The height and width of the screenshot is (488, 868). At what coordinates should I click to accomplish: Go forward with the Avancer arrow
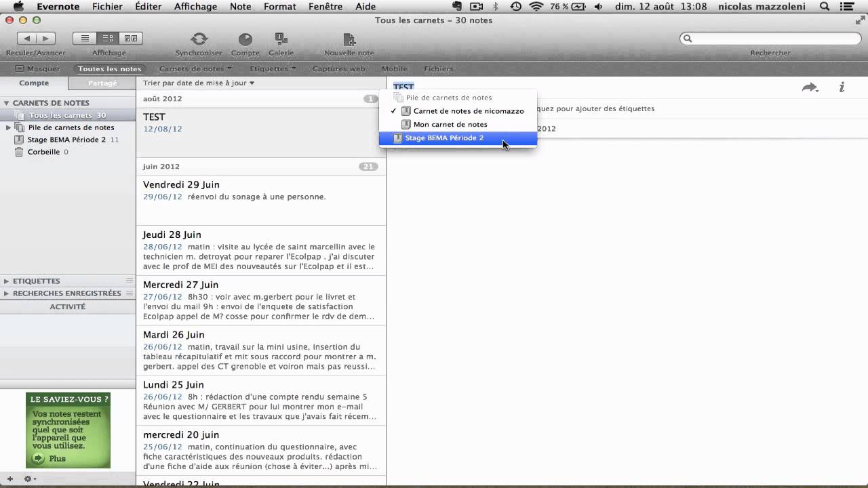[x=45, y=39]
